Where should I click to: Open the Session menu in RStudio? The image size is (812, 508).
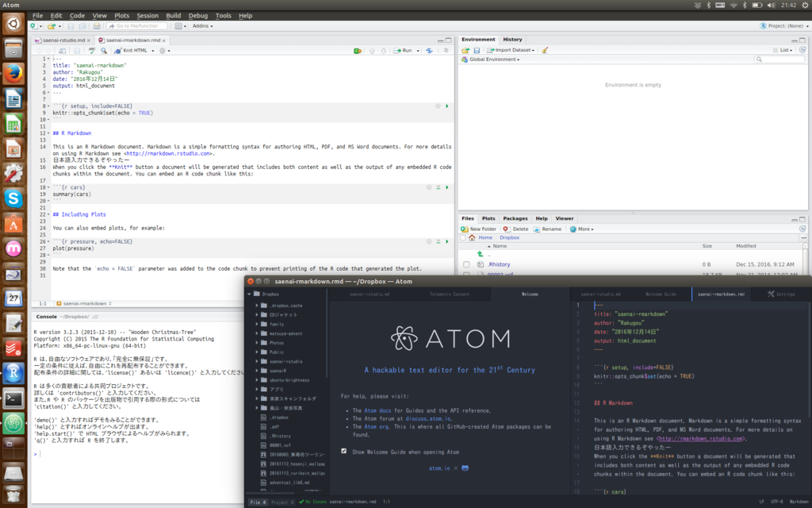click(x=147, y=16)
